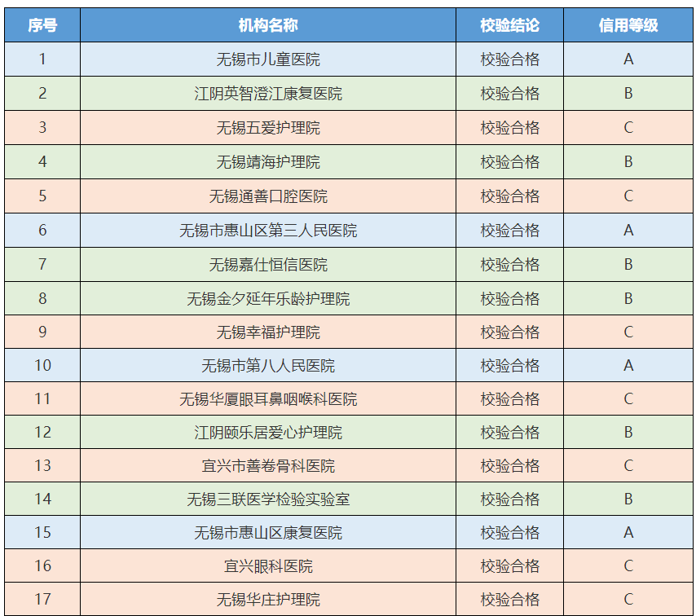Click the 序号 column header

pos(42,25)
